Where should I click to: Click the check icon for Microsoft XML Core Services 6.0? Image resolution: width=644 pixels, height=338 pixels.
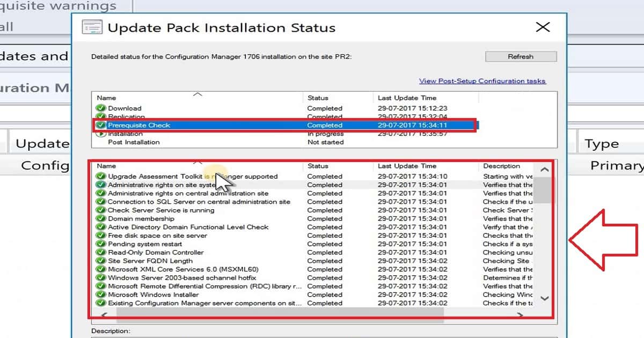pos(101,269)
